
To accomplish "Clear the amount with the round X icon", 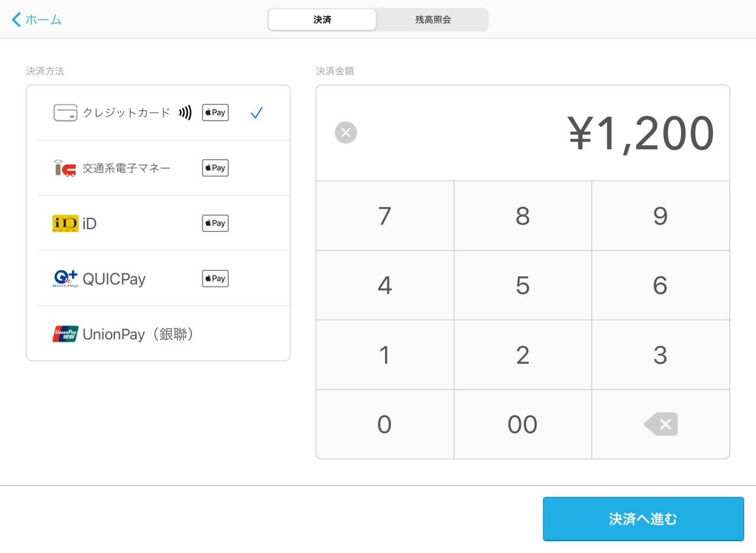I will click(x=346, y=133).
